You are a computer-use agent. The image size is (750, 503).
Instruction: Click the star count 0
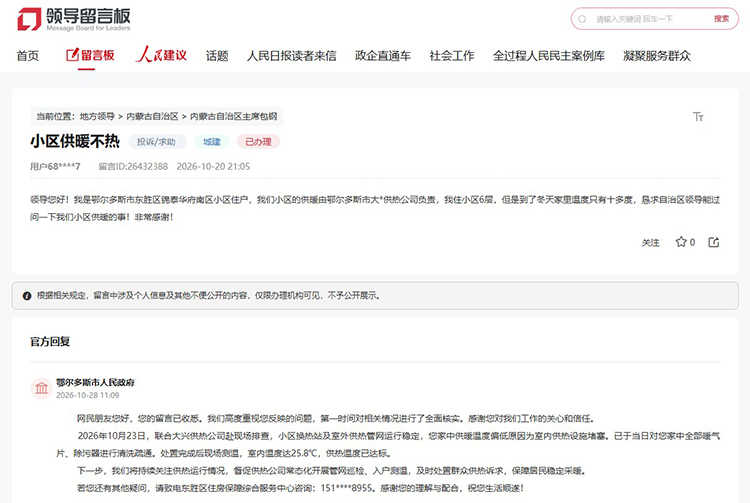click(x=692, y=242)
